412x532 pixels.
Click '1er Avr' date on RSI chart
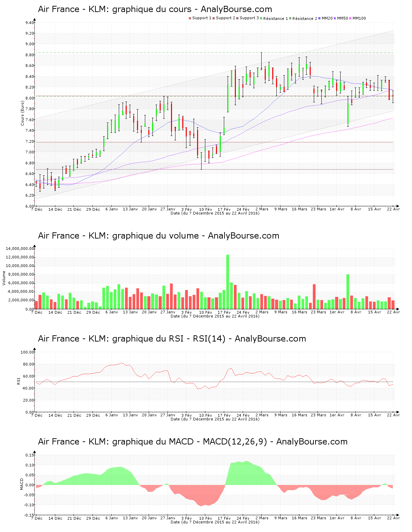click(x=337, y=415)
